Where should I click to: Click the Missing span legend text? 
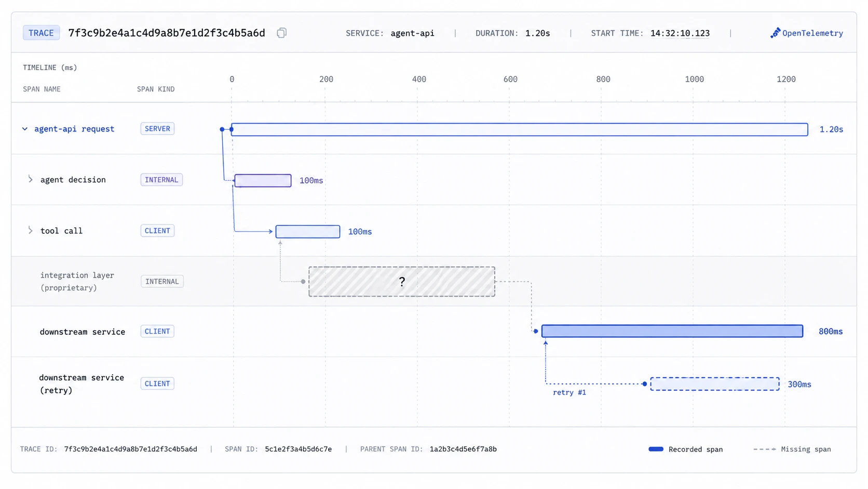click(x=806, y=449)
